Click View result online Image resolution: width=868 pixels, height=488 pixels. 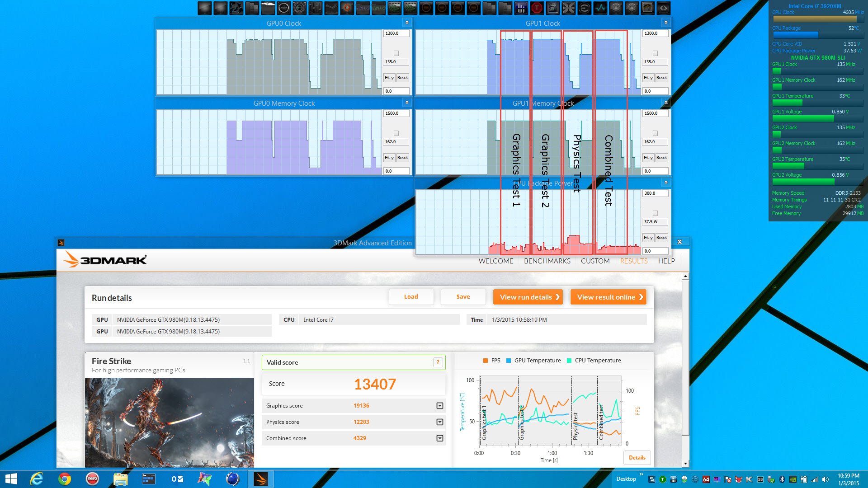pyautogui.click(x=609, y=297)
